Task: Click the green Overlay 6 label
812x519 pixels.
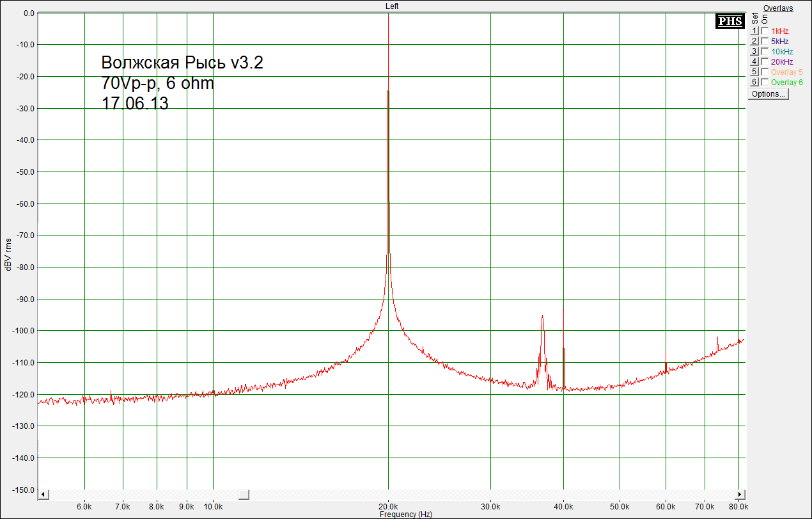Action: point(786,83)
